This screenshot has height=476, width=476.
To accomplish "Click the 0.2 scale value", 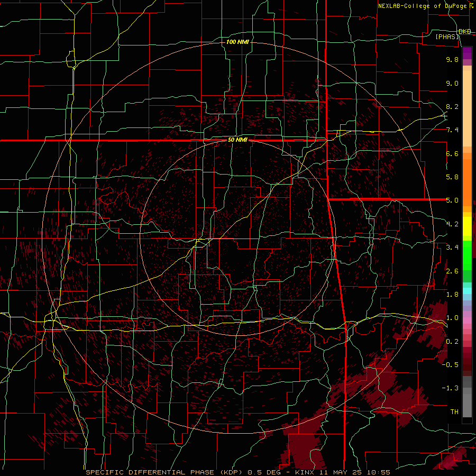I will click(x=452, y=342).
